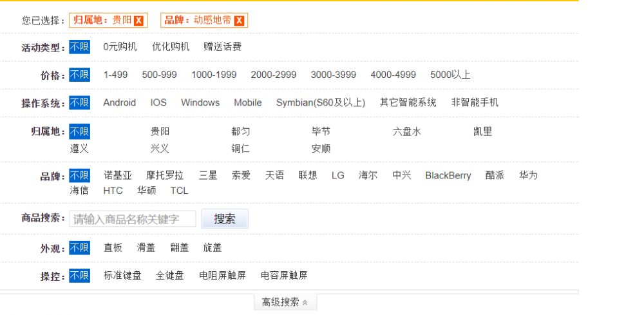The image size is (644, 315).
Task: Filter by the 索爱 brand
Action: coord(241,176)
